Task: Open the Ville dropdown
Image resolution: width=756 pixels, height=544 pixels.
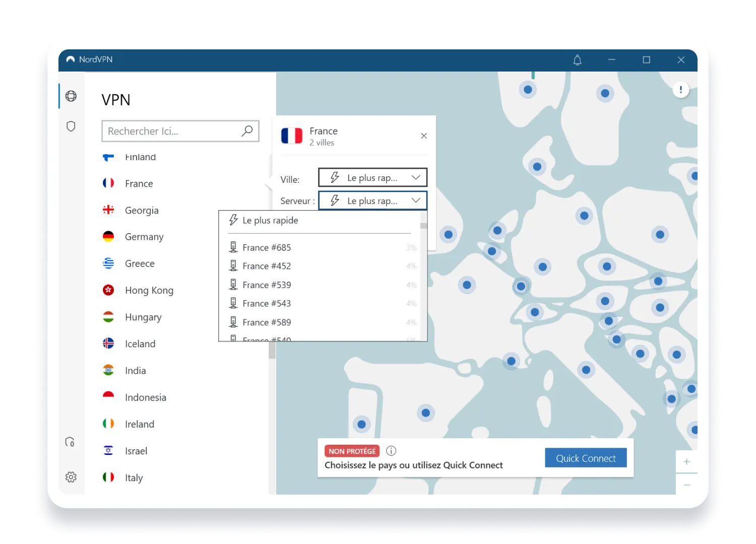Action: [372, 177]
